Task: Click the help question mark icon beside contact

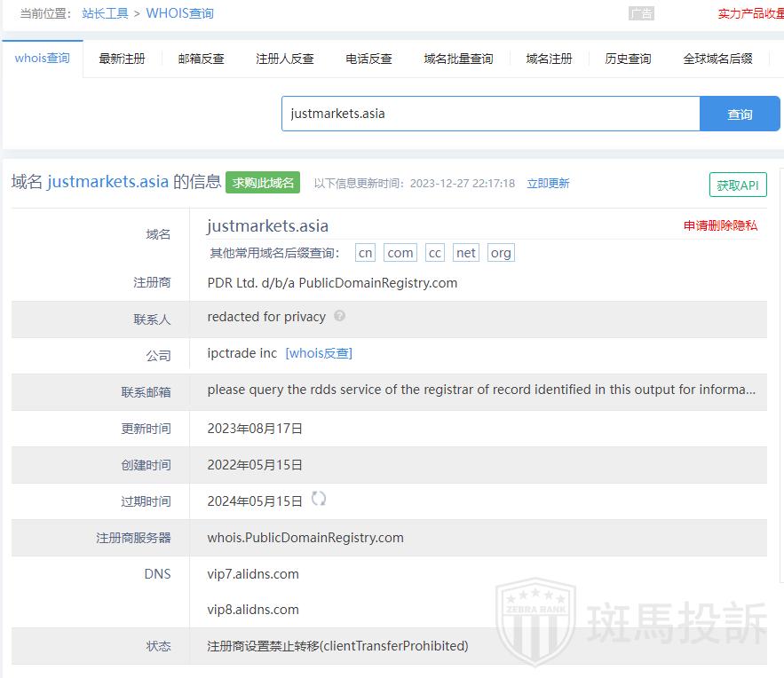Action: pyautogui.click(x=339, y=316)
